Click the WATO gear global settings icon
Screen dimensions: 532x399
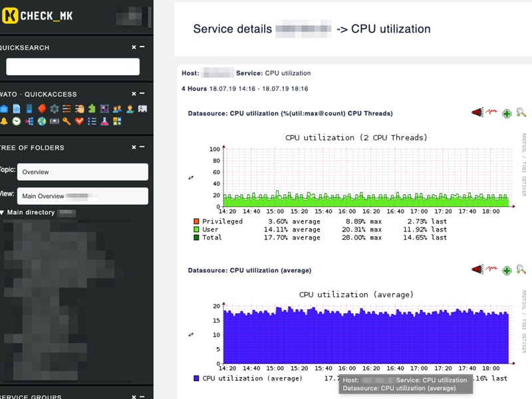(x=55, y=109)
